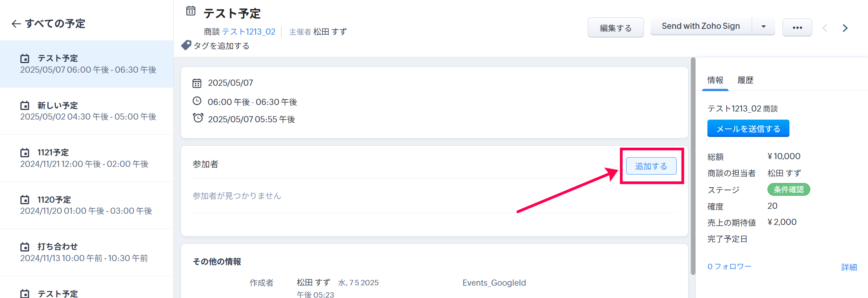This screenshot has width=868, height=298.
Task: Click the calendar icon of 新しい予定 entry
Action: tap(25, 105)
